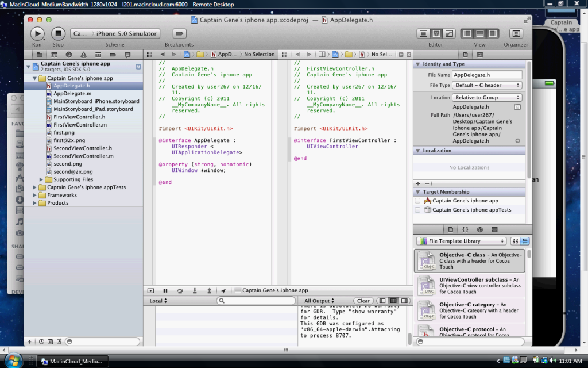This screenshot has height=368, width=588.
Task: Open the File Type dropdown
Action: click(x=486, y=85)
